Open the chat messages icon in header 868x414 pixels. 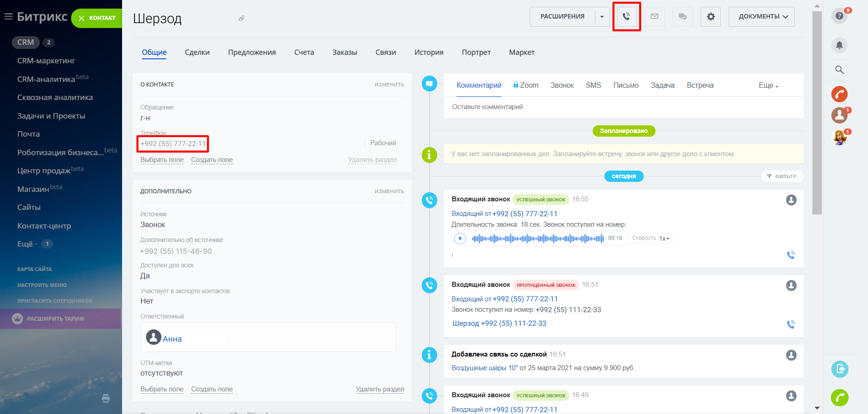pyautogui.click(x=682, y=17)
